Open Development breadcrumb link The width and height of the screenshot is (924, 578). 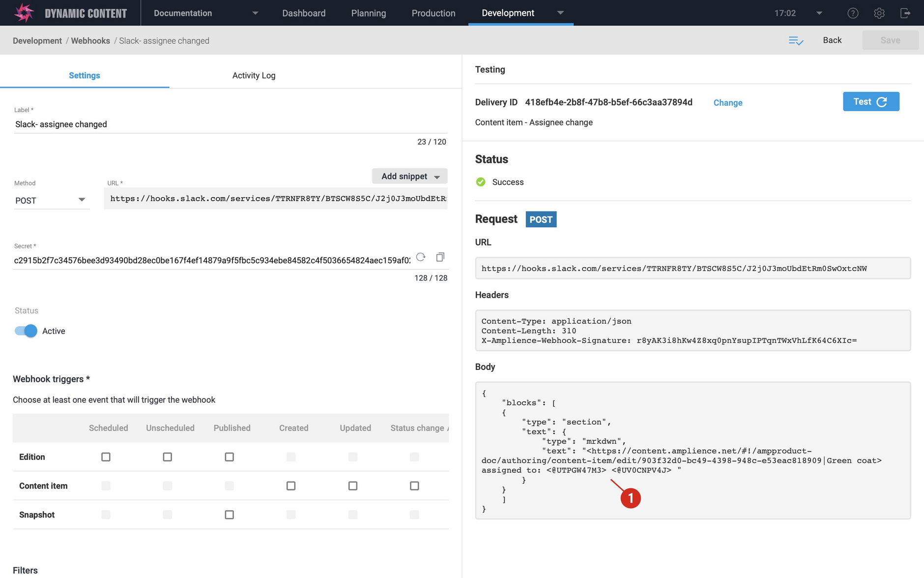[37, 41]
